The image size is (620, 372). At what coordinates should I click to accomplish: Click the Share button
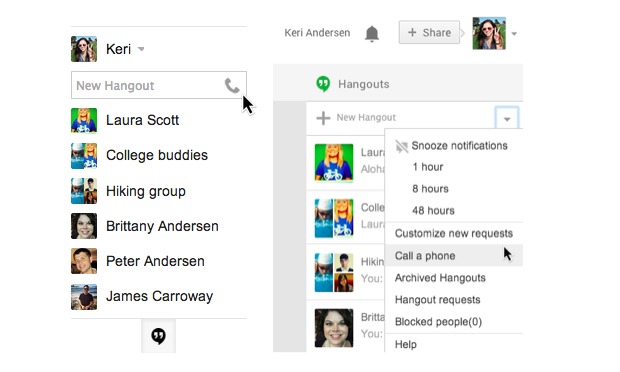(429, 32)
